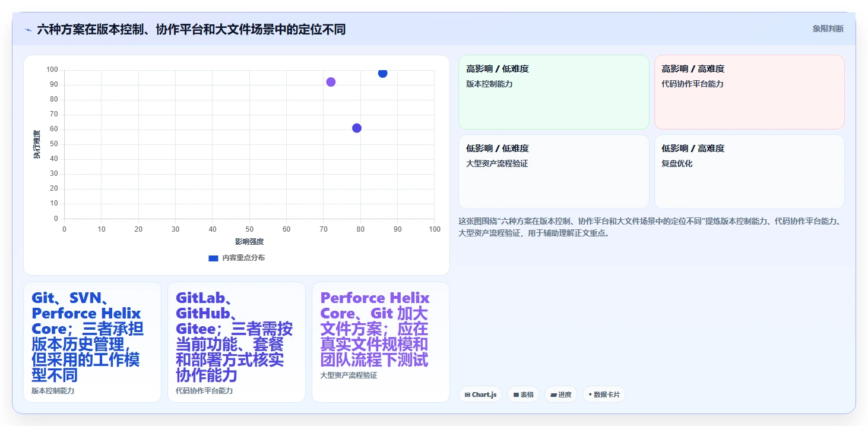Open the 高影响 / 低难度 quadrant card
The height and width of the screenshot is (426, 868).
coord(553,92)
